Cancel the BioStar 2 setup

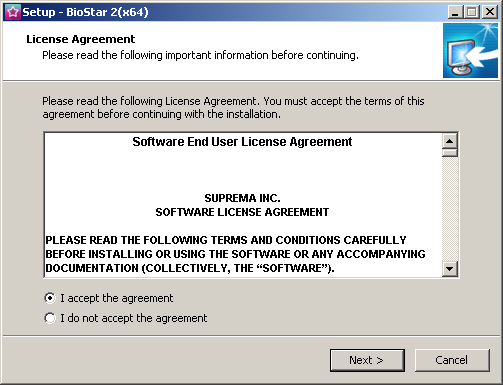452,360
